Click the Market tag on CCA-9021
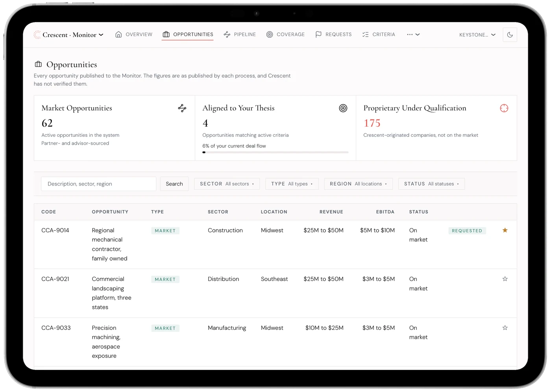Screen dimensions: 551x392 click(x=165, y=280)
